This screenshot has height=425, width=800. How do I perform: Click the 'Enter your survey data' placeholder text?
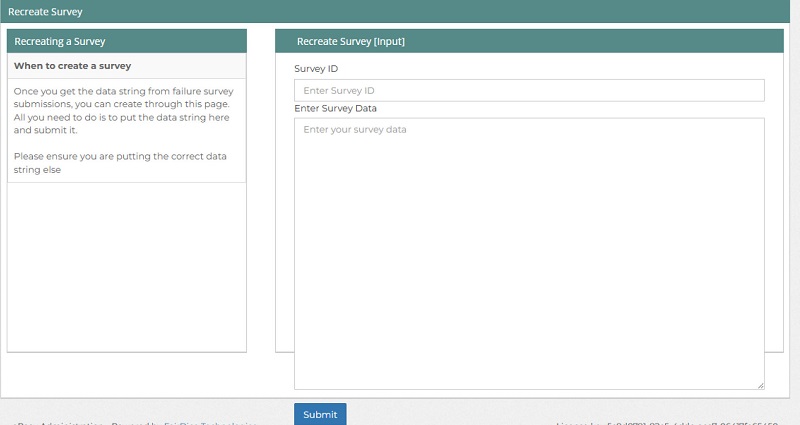point(354,130)
